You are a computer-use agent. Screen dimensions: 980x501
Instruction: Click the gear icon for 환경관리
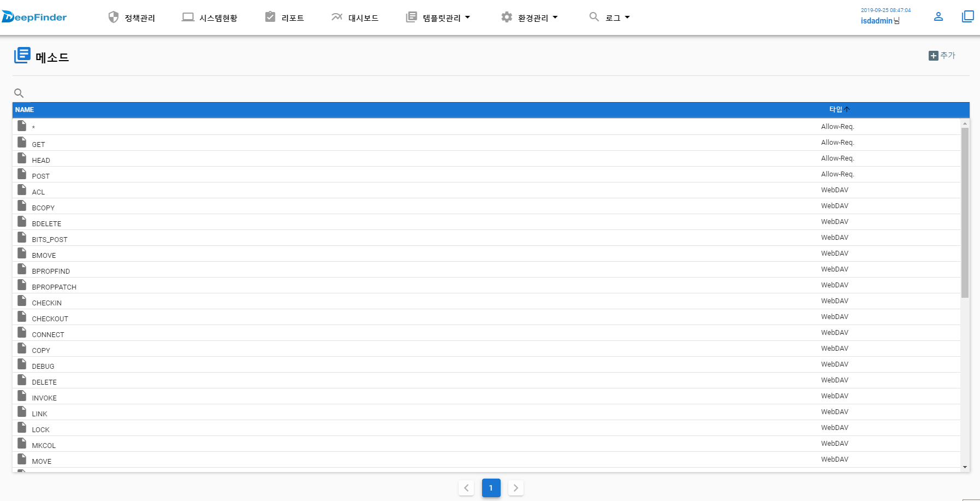507,17
